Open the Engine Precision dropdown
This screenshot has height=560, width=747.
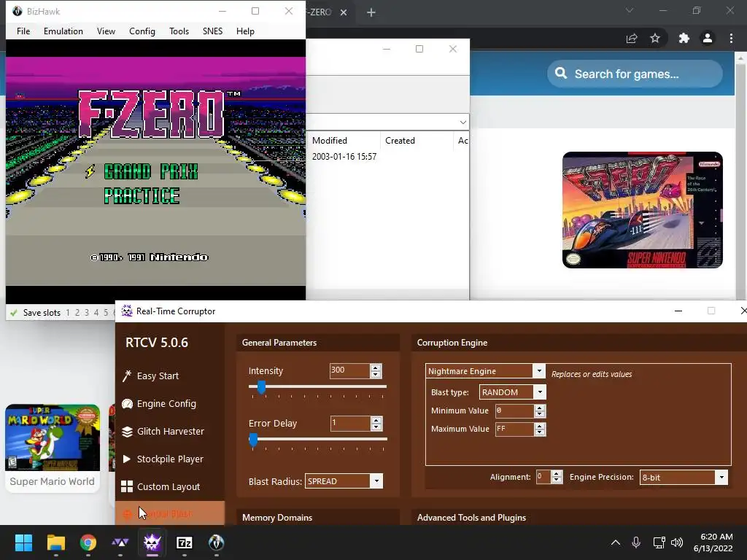click(x=721, y=477)
